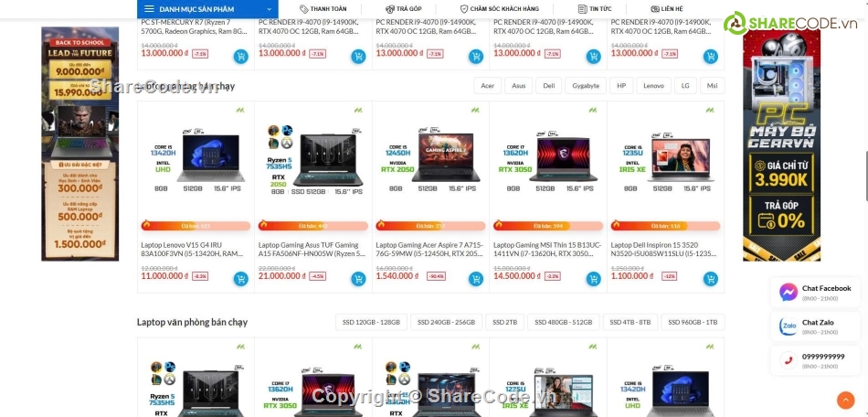Open Lenovo V15 laptop product image
868x417 pixels.
click(x=196, y=160)
